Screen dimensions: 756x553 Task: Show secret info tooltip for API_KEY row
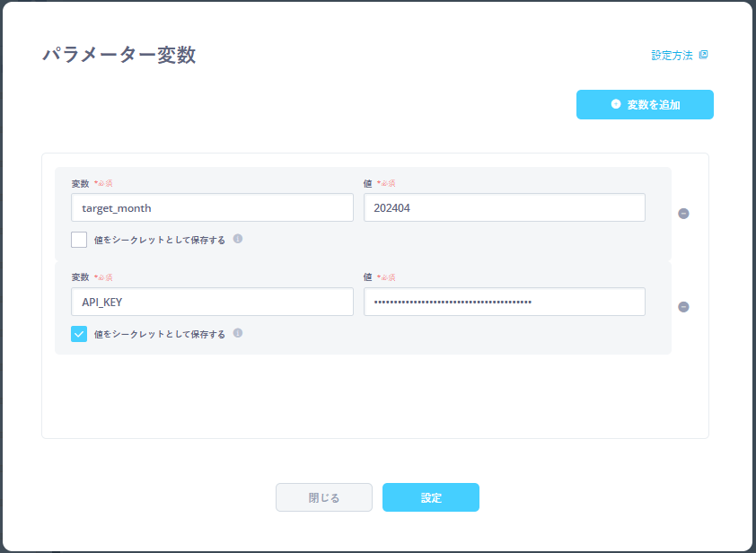(x=238, y=333)
